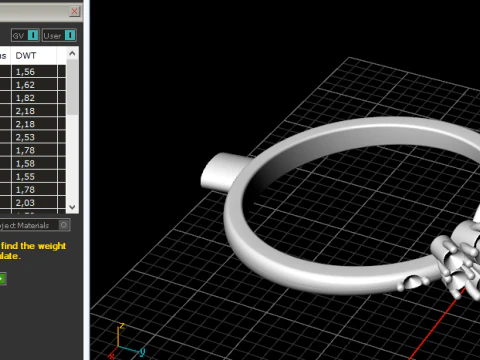Click the scroll-down arrow of the weight table
The height and width of the screenshot is (360, 480).
pyautogui.click(x=72, y=207)
